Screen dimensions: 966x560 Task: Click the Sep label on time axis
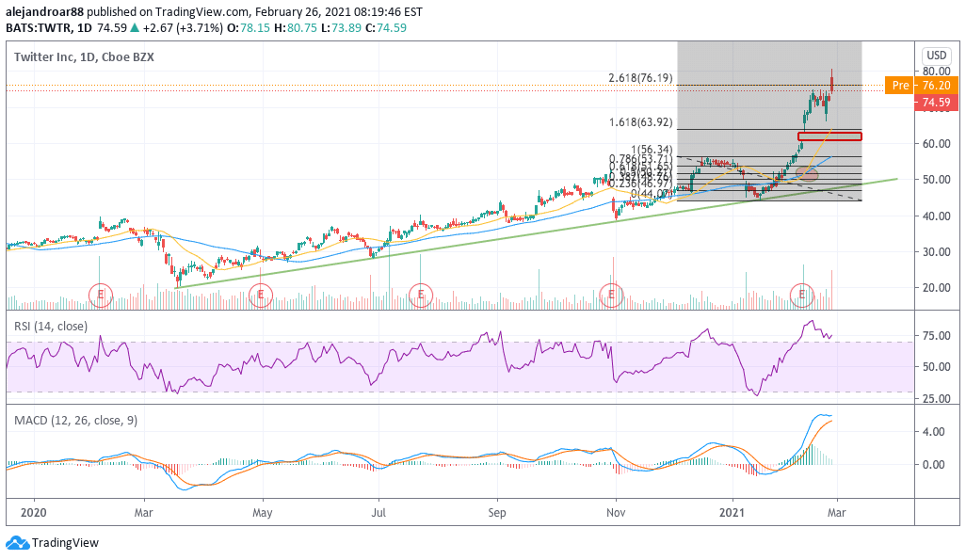tap(496, 513)
